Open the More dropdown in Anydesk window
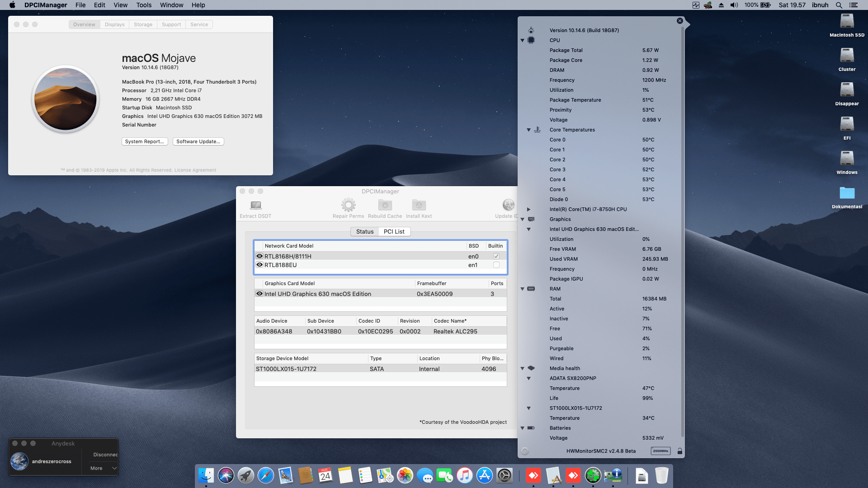Screen dimensions: 868x488 [x=104, y=468]
